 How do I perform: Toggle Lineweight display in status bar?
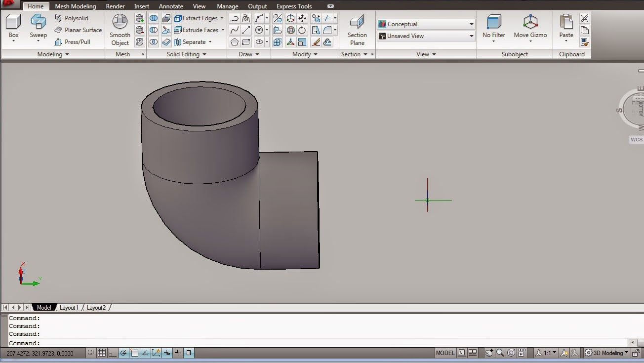[178, 353]
